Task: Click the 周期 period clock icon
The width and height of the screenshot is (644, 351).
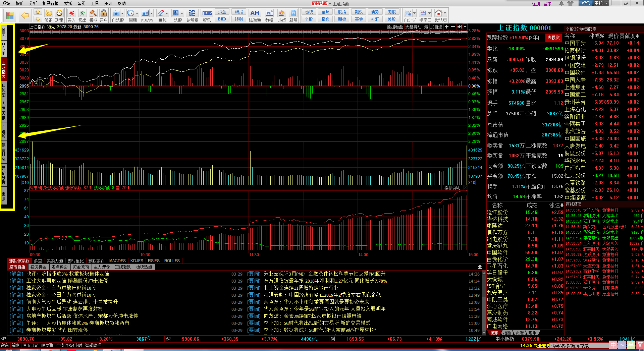Action: [x=130, y=13]
